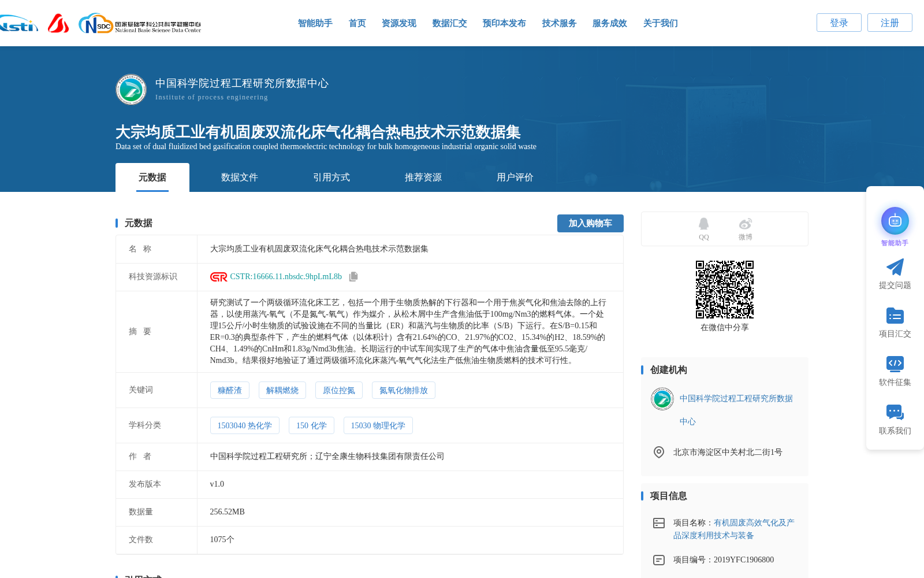Image resolution: width=924 pixels, height=578 pixels.
Task: Click the project number icon
Action: [x=659, y=560]
